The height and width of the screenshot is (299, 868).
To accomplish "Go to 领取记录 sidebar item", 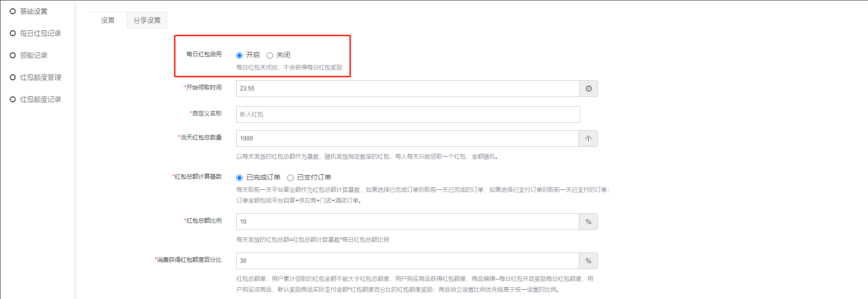I will (x=33, y=55).
